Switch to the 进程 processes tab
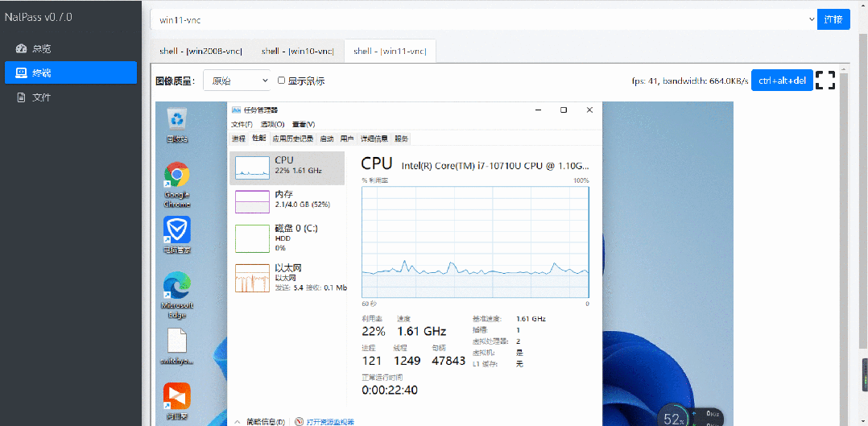The width and height of the screenshot is (868, 426). tap(238, 139)
